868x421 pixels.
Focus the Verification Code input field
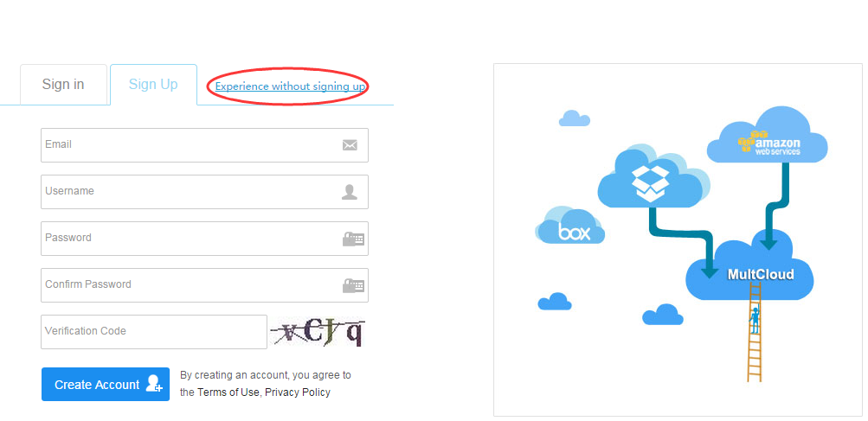point(154,331)
